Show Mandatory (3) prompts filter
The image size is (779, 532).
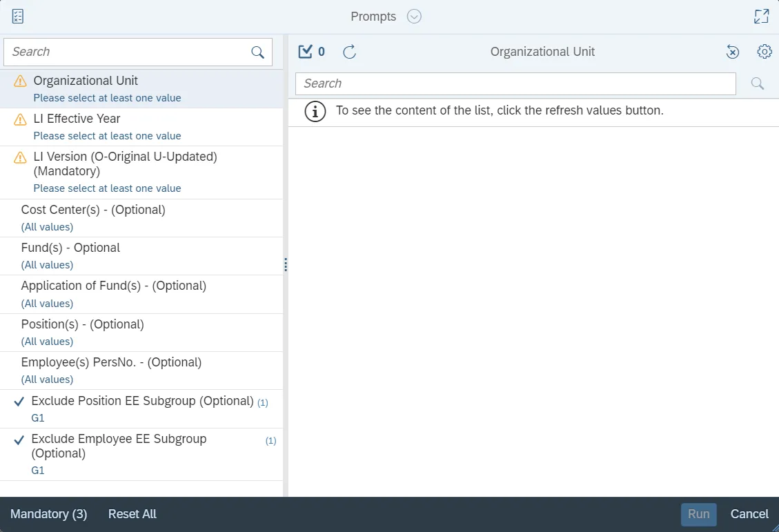[48, 514]
